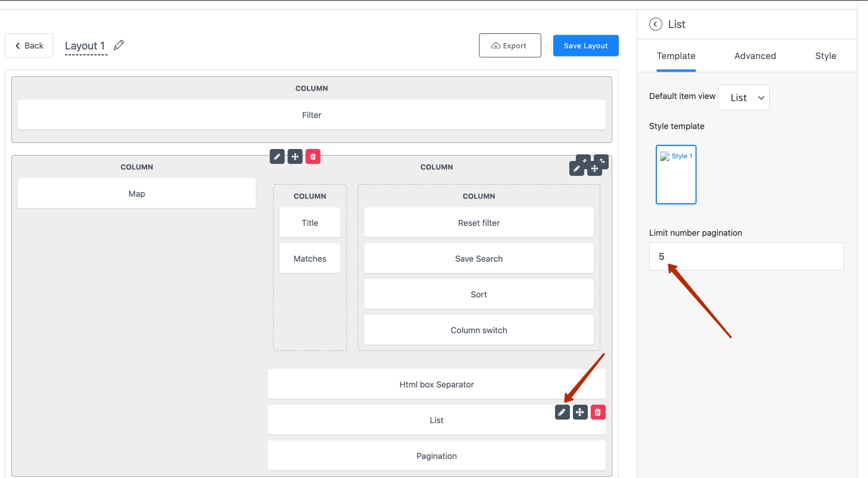Click the move handle icon on List widget
The image size is (868, 478).
(580, 412)
